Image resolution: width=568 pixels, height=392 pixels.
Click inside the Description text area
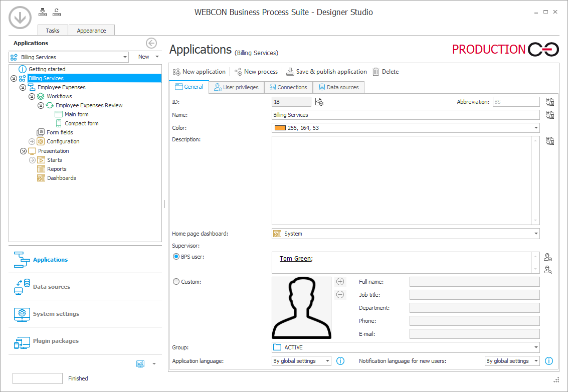(402, 180)
